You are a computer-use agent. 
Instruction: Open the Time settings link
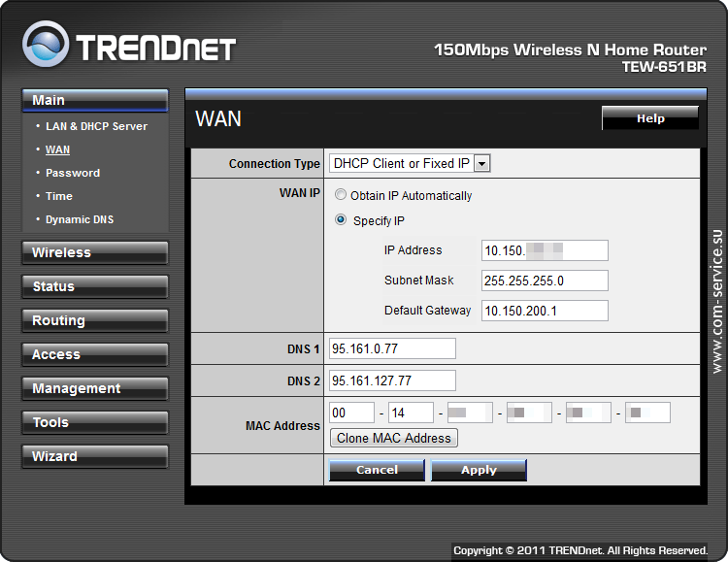[x=59, y=196]
